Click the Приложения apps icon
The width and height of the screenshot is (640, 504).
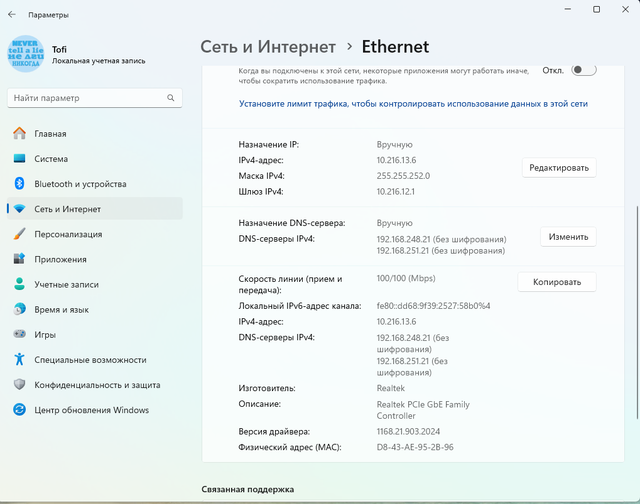click(19, 259)
